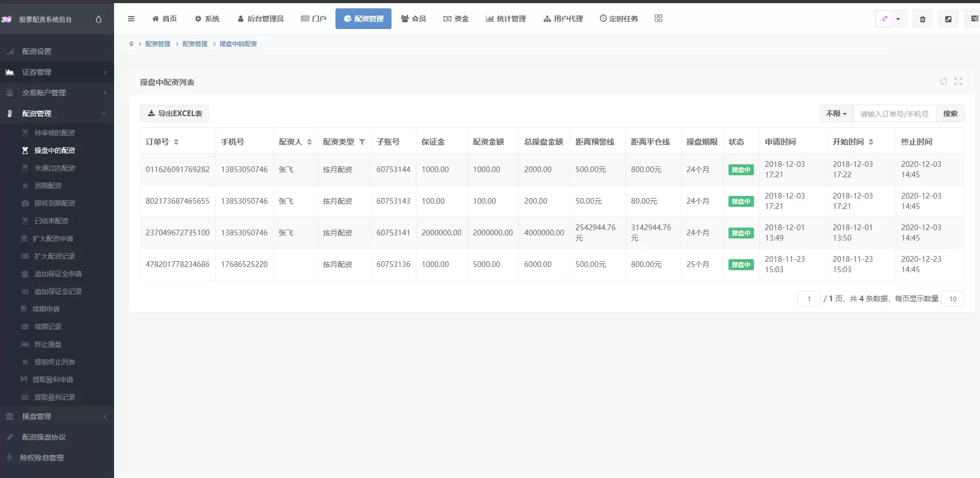Select the 系统 gear icon in top navigation
The height and width of the screenshot is (478, 980).
tap(199, 19)
